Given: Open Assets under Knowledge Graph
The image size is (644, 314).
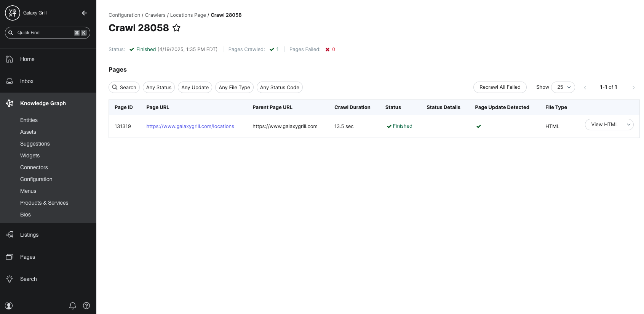Looking at the screenshot, I should [28, 132].
